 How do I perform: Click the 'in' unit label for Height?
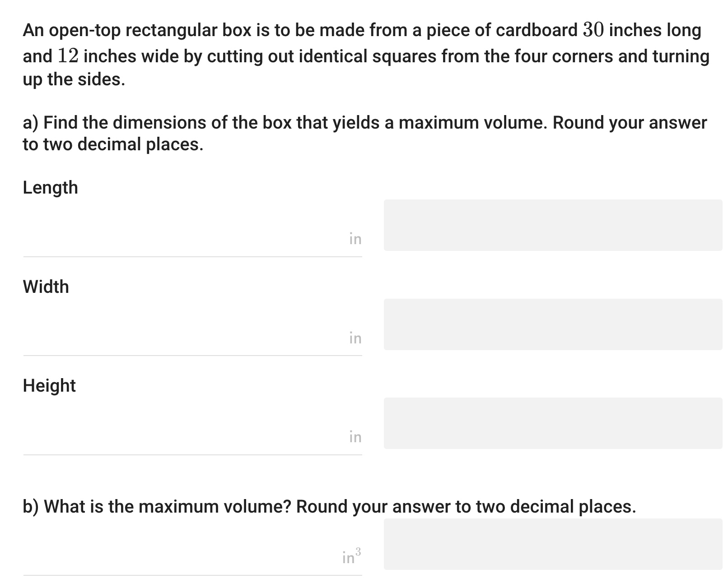356,436
